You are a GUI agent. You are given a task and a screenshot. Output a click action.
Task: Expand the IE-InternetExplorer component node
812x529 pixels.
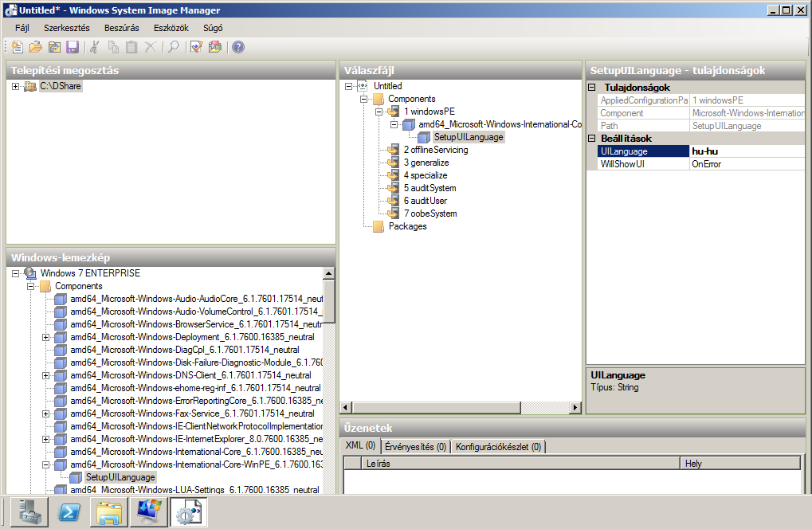pos(45,439)
